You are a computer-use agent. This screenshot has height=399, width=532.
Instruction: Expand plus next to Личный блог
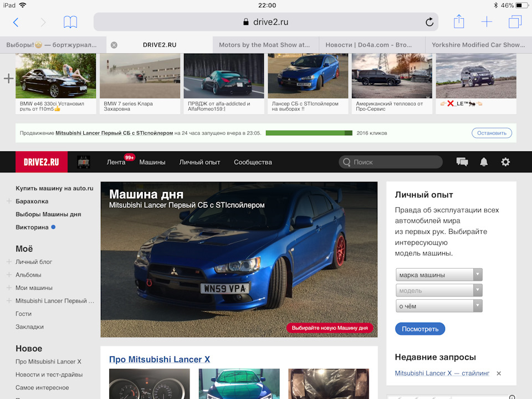(9, 262)
